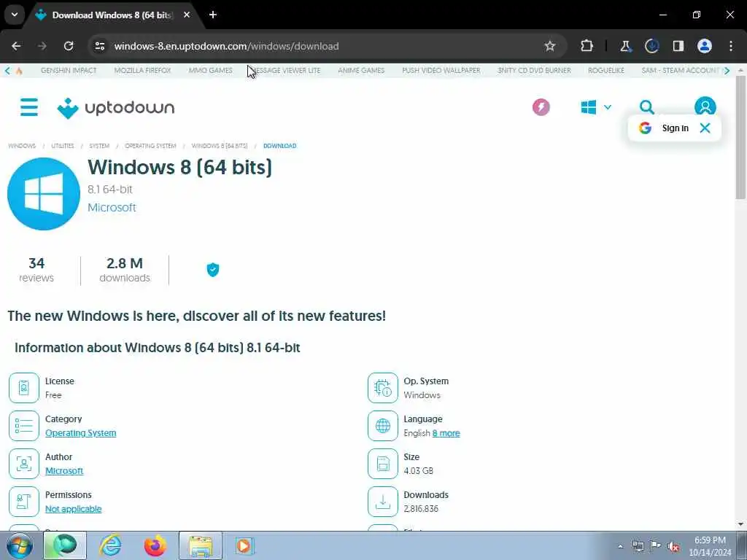
Task: Launch Internet Explorer from taskbar
Action: tap(110, 545)
